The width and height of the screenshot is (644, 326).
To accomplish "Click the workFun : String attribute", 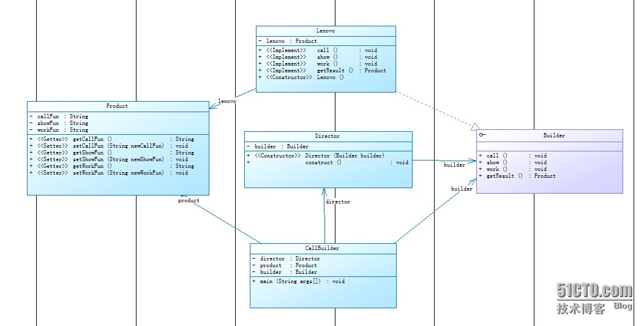I will (59, 129).
